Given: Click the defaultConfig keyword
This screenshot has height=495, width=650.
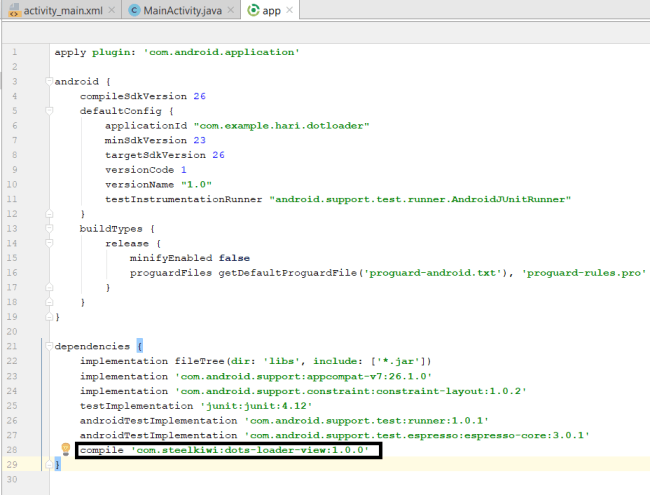Looking at the screenshot, I should [x=121, y=111].
